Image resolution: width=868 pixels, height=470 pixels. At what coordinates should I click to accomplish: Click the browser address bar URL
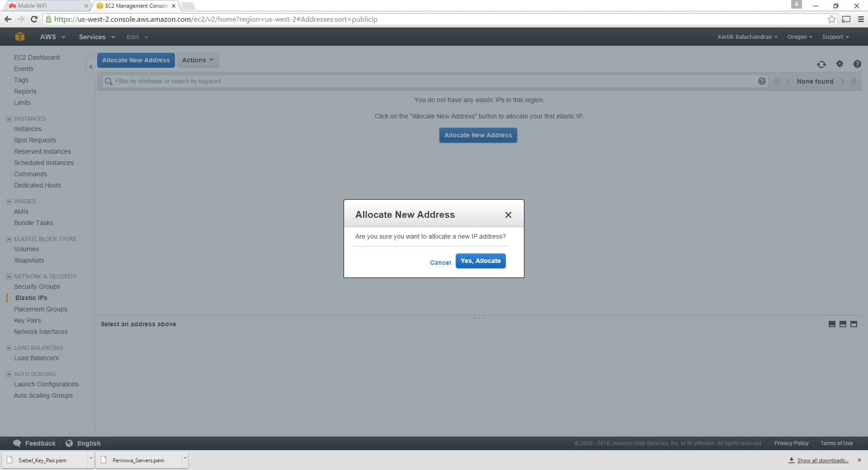(x=216, y=19)
